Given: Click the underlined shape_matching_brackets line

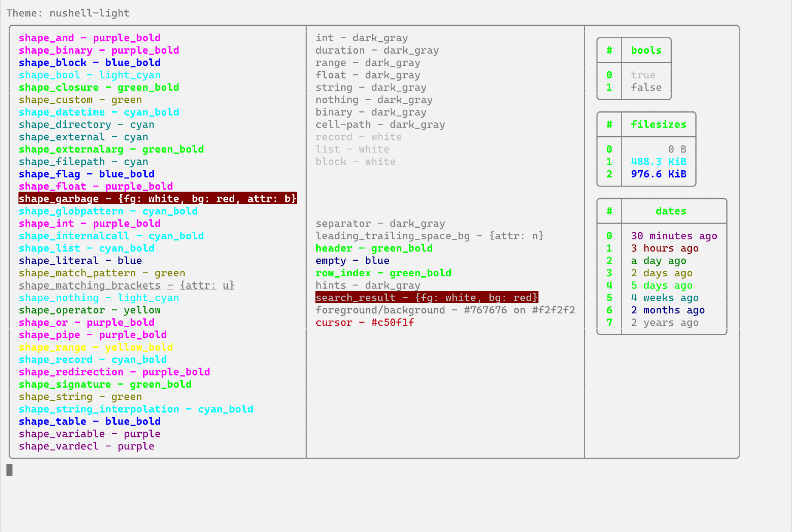Looking at the screenshot, I should [127, 286].
